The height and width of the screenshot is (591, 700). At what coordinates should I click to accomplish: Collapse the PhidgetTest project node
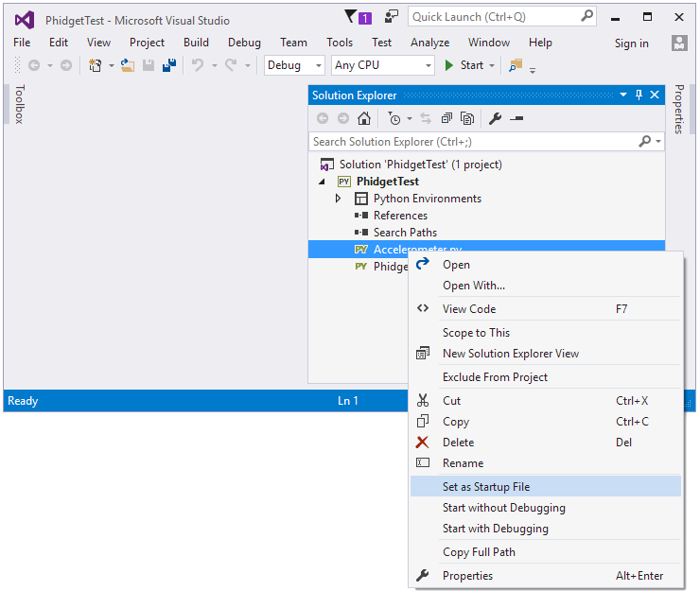[322, 182]
